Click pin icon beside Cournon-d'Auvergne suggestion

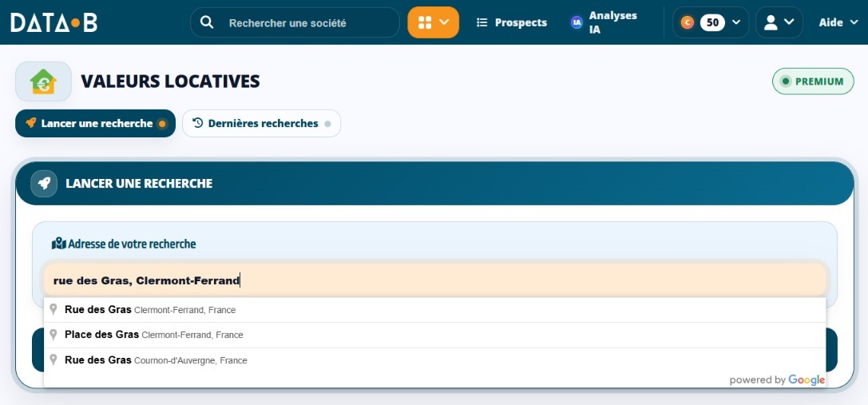coord(54,360)
